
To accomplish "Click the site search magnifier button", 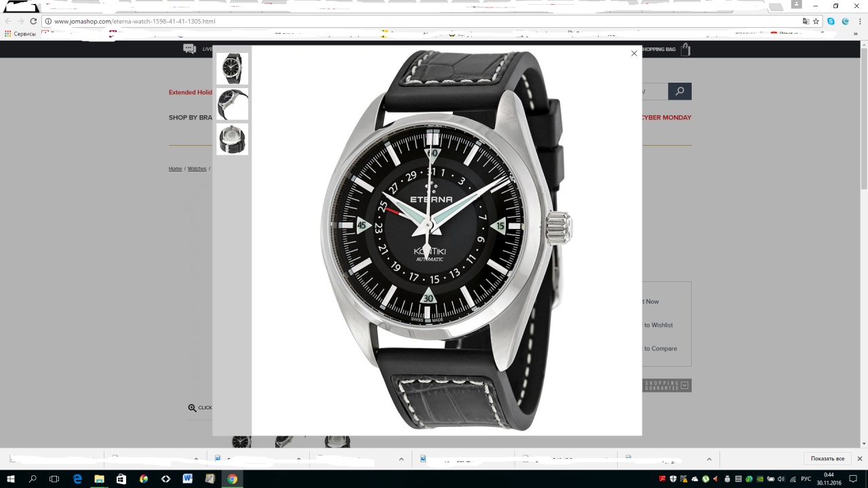I will (x=679, y=91).
